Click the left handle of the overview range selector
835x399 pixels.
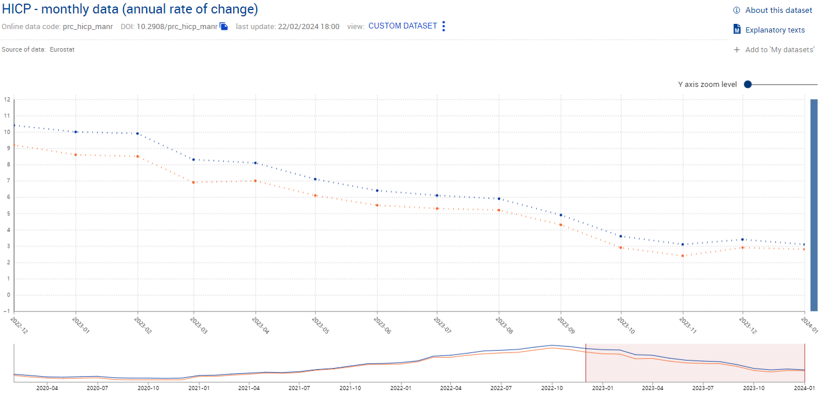coord(585,363)
